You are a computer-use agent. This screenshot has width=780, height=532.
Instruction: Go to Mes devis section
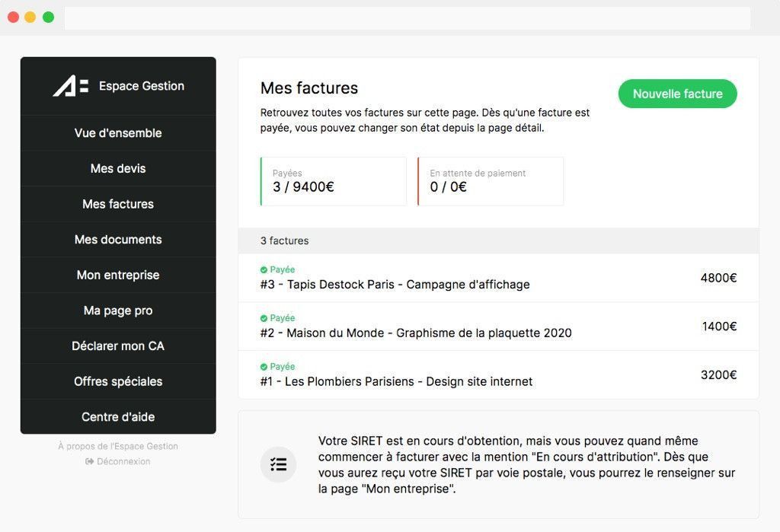[118, 168]
